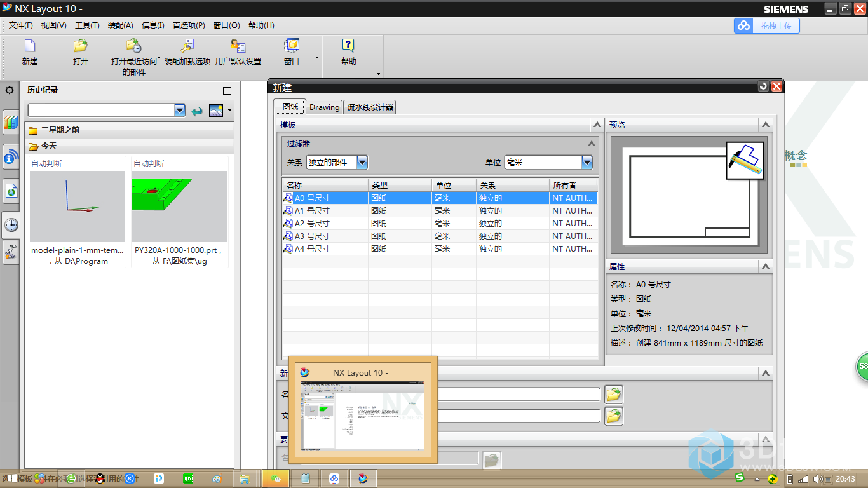
Task: Click the green return arrow in history panel
Action: point(197,111)
